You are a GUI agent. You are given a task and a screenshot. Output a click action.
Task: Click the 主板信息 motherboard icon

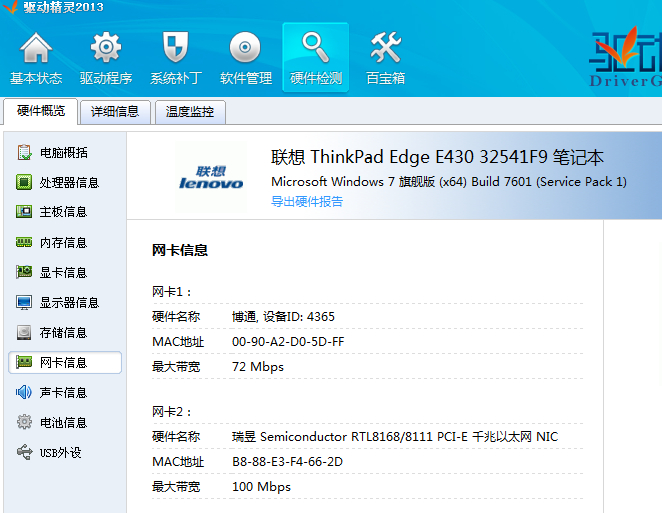(24, 212)
